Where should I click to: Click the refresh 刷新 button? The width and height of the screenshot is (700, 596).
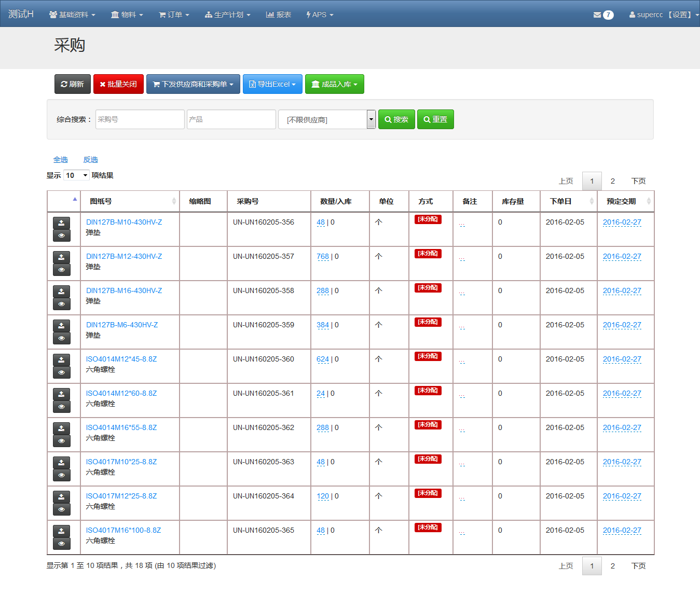click(72, 84)
